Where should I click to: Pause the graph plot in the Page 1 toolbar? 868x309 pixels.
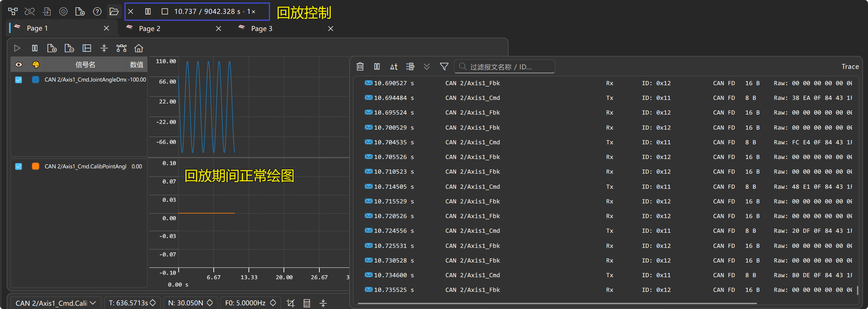click(35, 48)
